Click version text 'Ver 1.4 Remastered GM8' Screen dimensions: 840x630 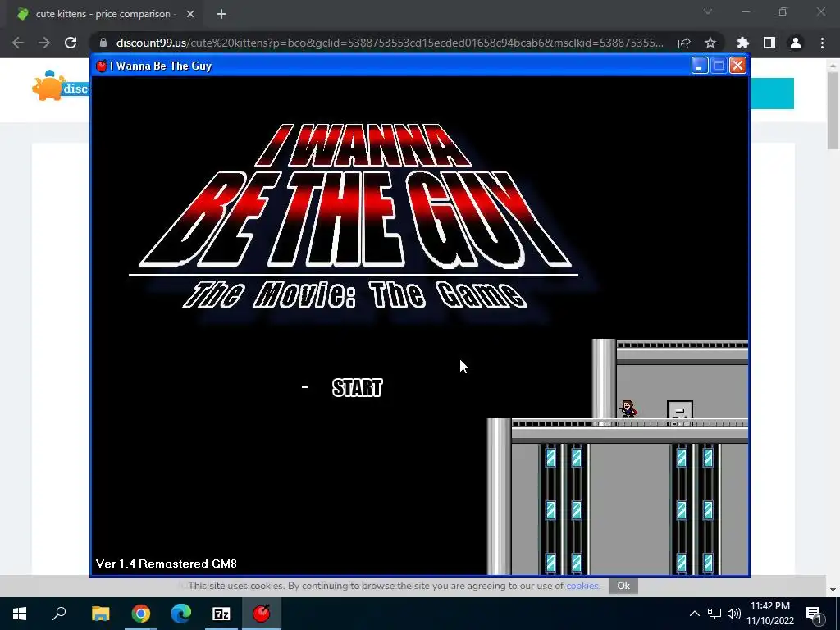[x=166, y=564]
